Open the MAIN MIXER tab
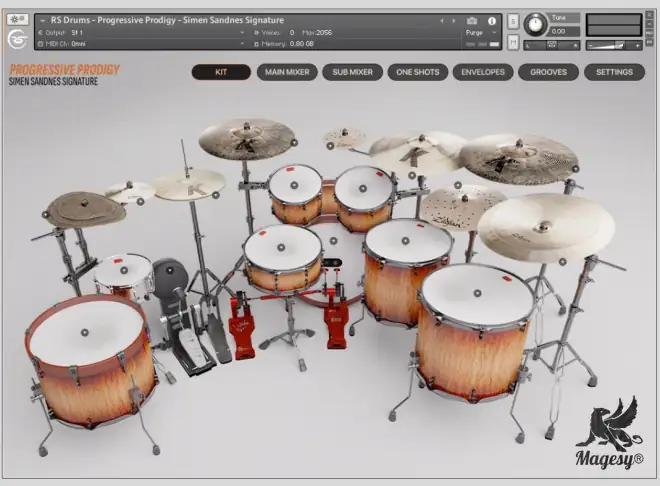Screen dimensions: 660x486 click(287, 72)
